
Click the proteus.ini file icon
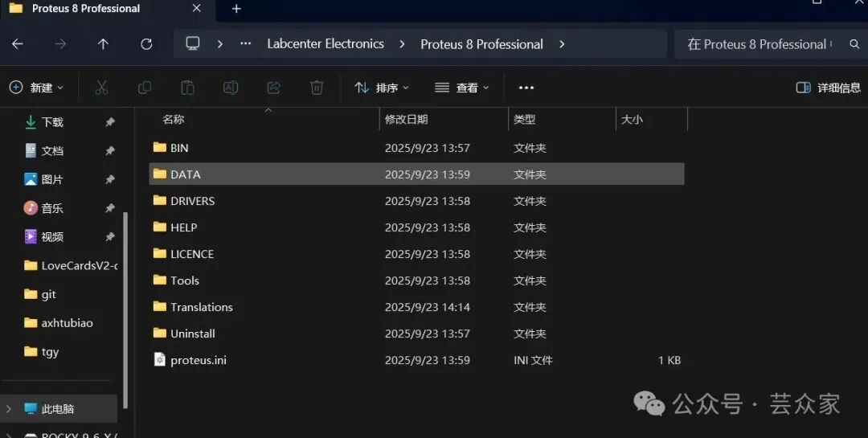click(x=159, y=360)
